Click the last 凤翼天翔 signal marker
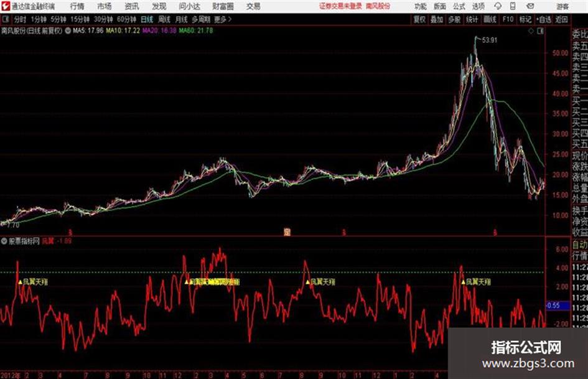This screenshot has width=588, height=379. pyautogui.click(x=476, y=282)
